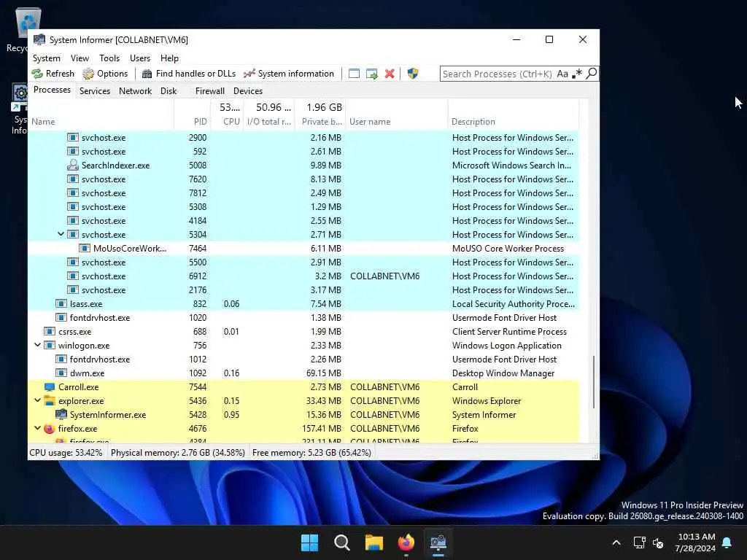The image size is (747, 560).
Task: Open the taskbar clock and date
Action: (695, 542)
